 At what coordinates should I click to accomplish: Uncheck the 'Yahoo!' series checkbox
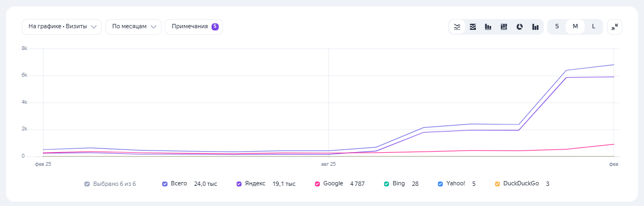point(440,184)
